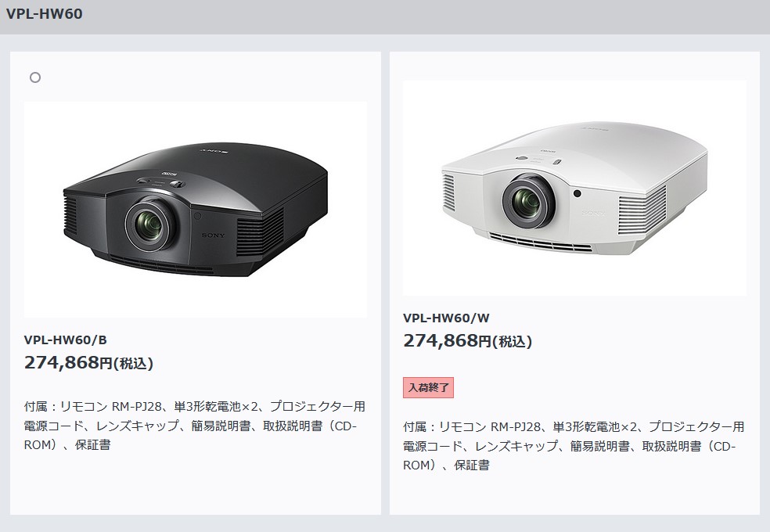Click the 入荷終了 sold-out badge
This screenshot has height=532, width=770.
click(x=428, y=388)
